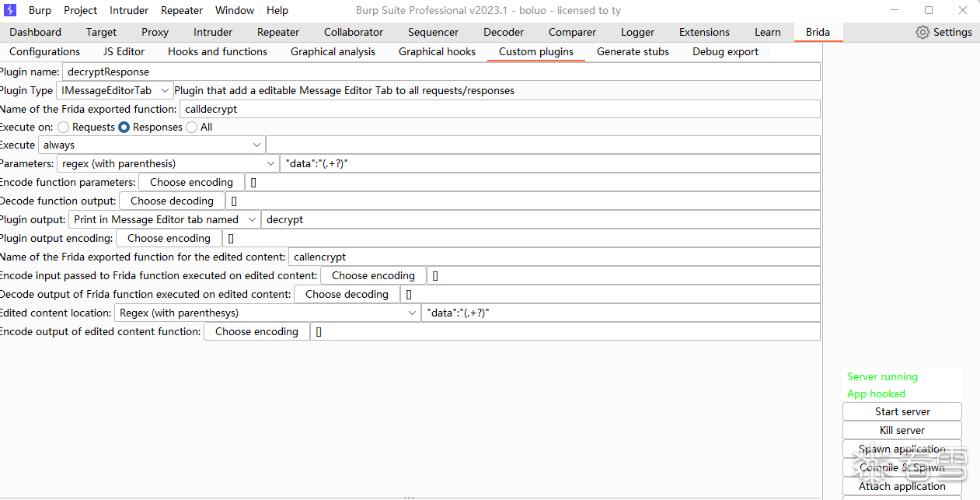Click Choose encoding for function parameters
Image resolution: width=980 pixels, height=500 pixels.
coord(191,182)
